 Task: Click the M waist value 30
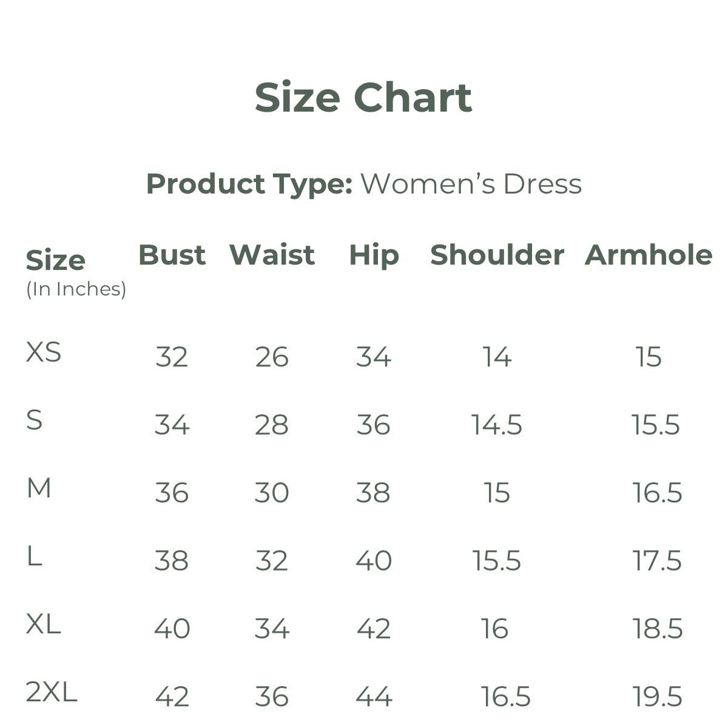[x=271, y=493]
